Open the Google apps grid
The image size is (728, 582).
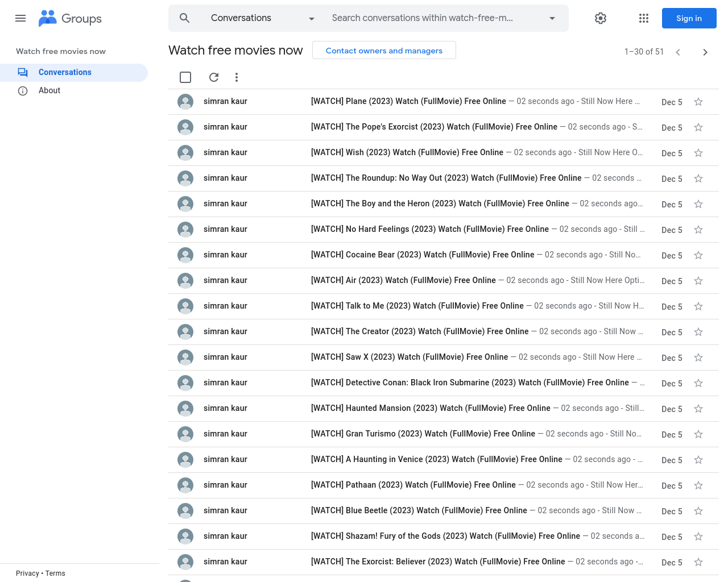coord(643,18)
